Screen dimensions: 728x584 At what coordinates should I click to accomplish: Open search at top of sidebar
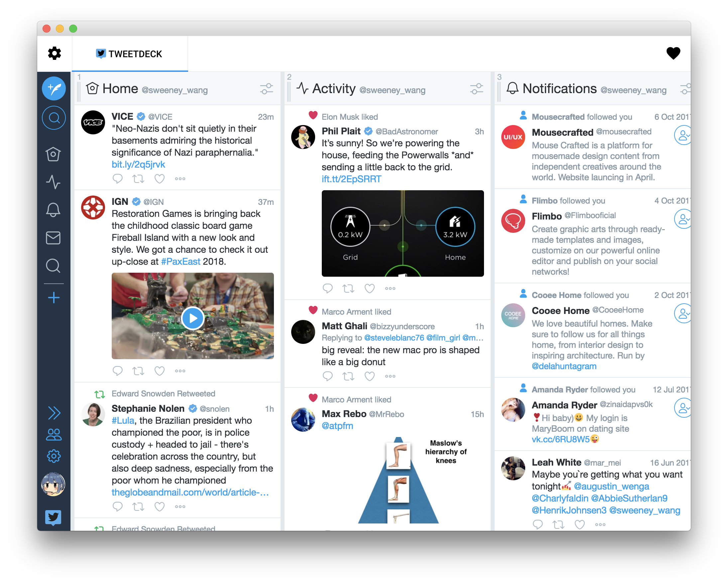(54, 118)
